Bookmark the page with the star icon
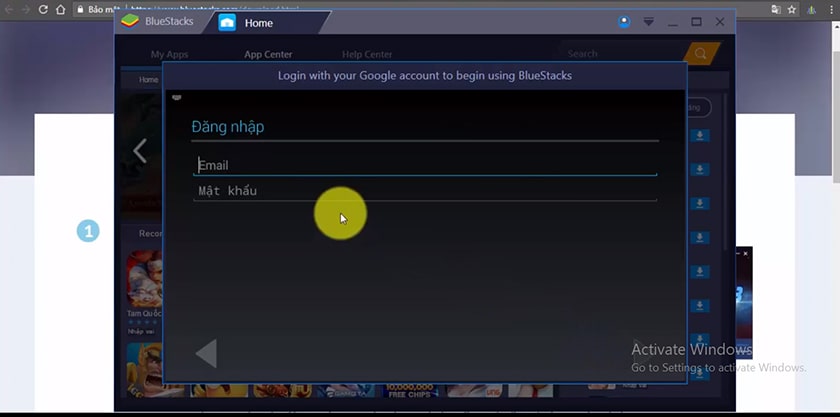 (792, 9)
